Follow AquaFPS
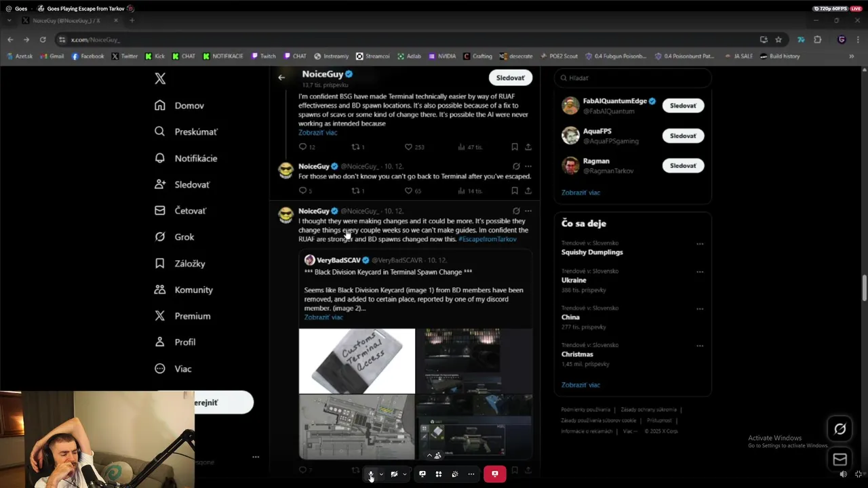This screenshot has height=488, width=868. 683,136
